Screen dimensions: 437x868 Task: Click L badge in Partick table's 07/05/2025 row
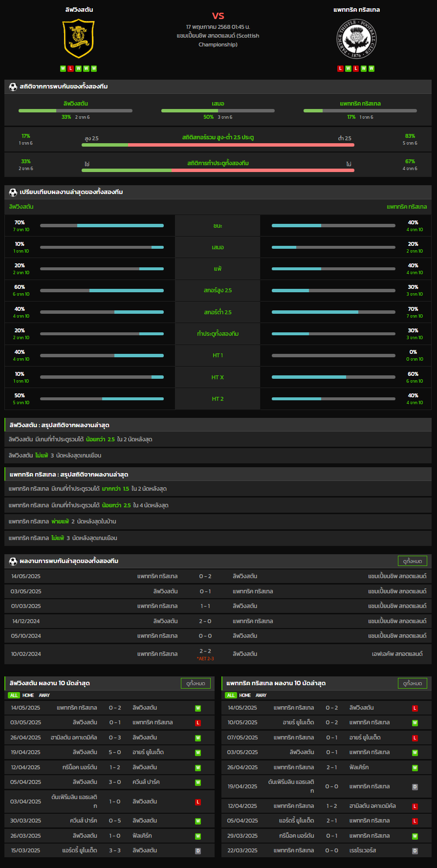tap(415, 738)
